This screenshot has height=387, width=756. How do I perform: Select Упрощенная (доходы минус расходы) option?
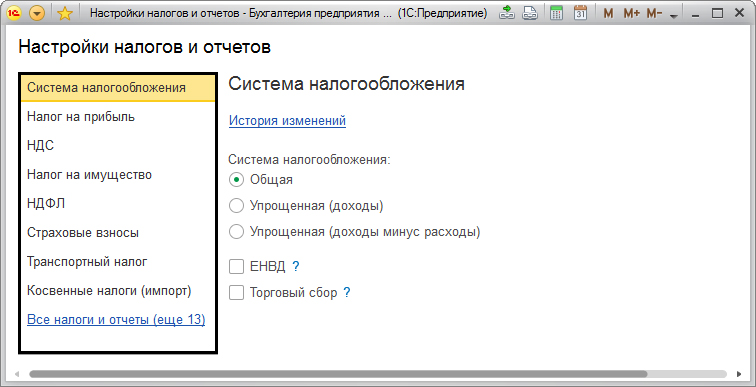tap(236, 232)
